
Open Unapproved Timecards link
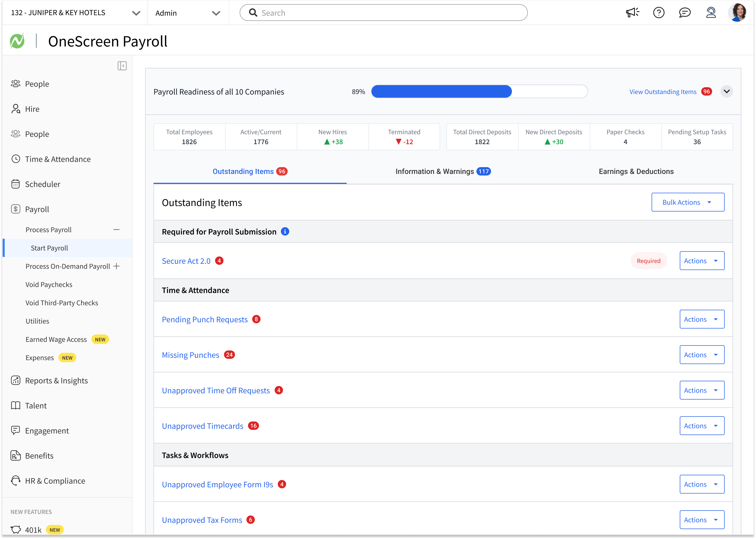[202, 426]
